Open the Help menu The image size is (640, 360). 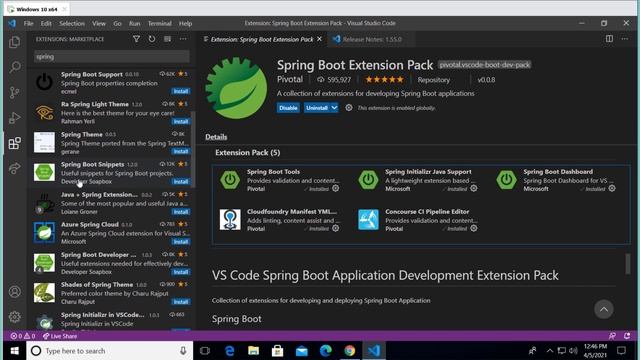point(185,23)
